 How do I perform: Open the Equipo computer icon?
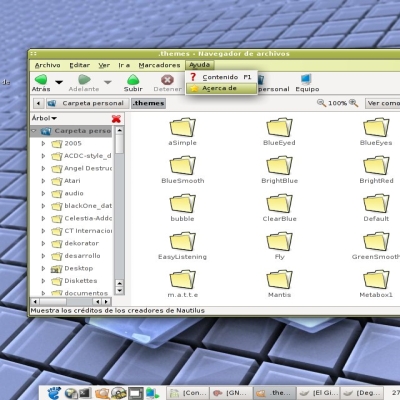click(x=306, y=79)
